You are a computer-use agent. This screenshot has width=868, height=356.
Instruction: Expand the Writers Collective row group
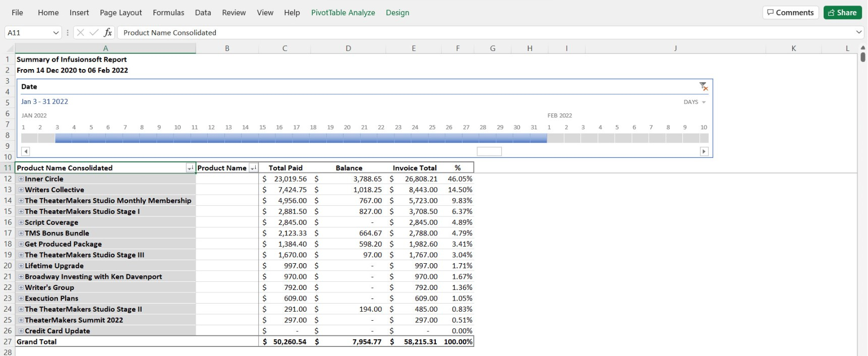click(x=21, y=190)
